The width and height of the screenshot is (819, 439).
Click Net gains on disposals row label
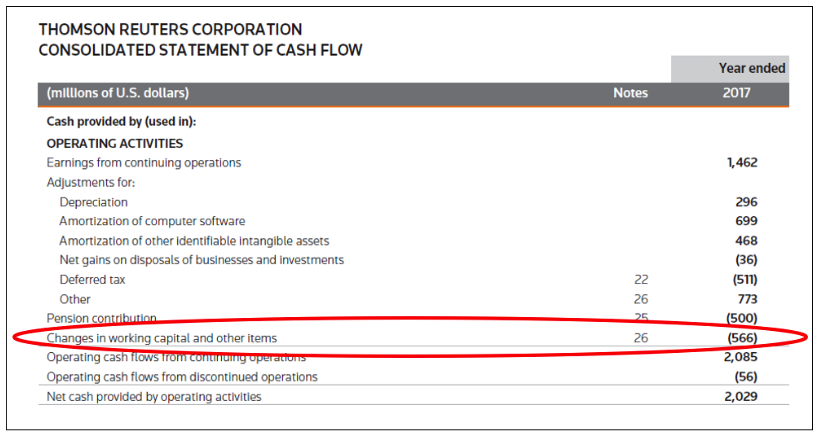click(x=201, y=260)
